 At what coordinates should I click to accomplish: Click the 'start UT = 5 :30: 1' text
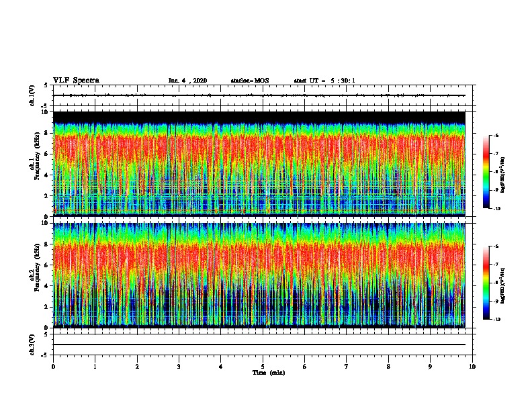[324, 81]
